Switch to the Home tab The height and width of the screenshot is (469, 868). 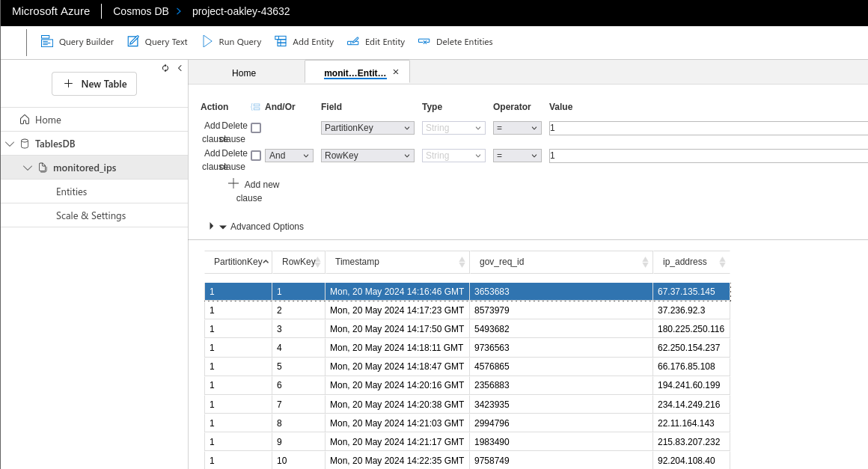pos(244,73)
